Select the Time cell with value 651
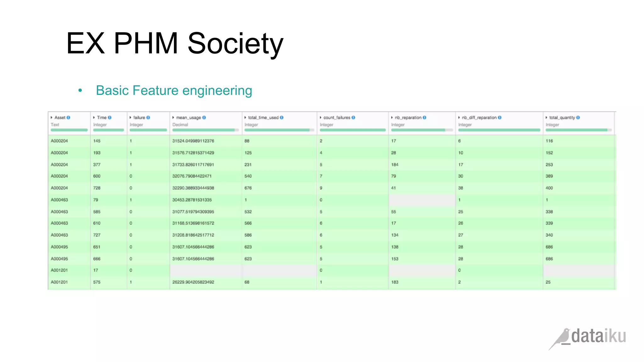The image size is (644, 362). coord(109,247)
